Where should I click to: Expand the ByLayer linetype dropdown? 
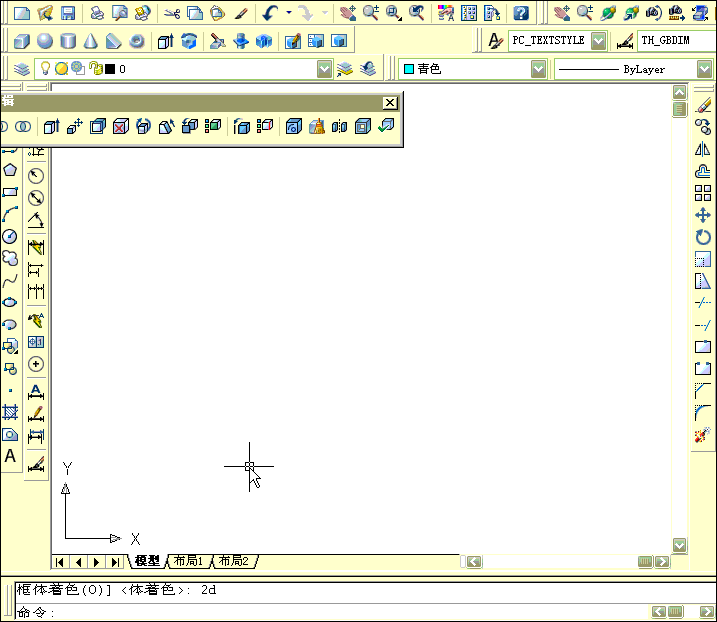(x=704, y=69)
